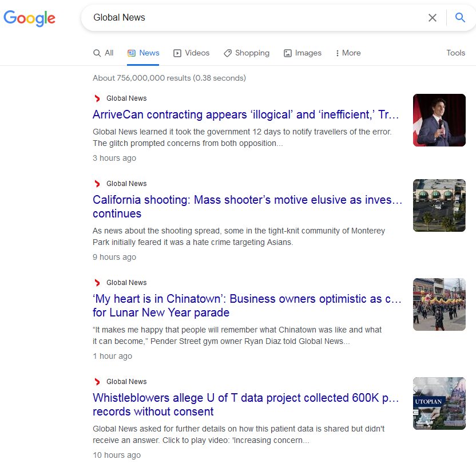Viewport: 476px width, 467px height.
Task: Open the ArriveCan contracting headline
Action: click(x=245, y=115)
